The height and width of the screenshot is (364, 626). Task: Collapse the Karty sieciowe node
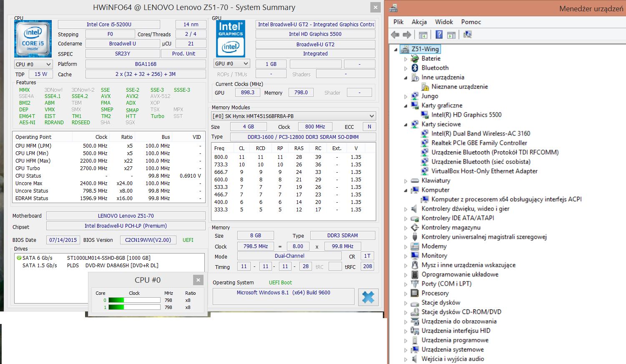406,125
